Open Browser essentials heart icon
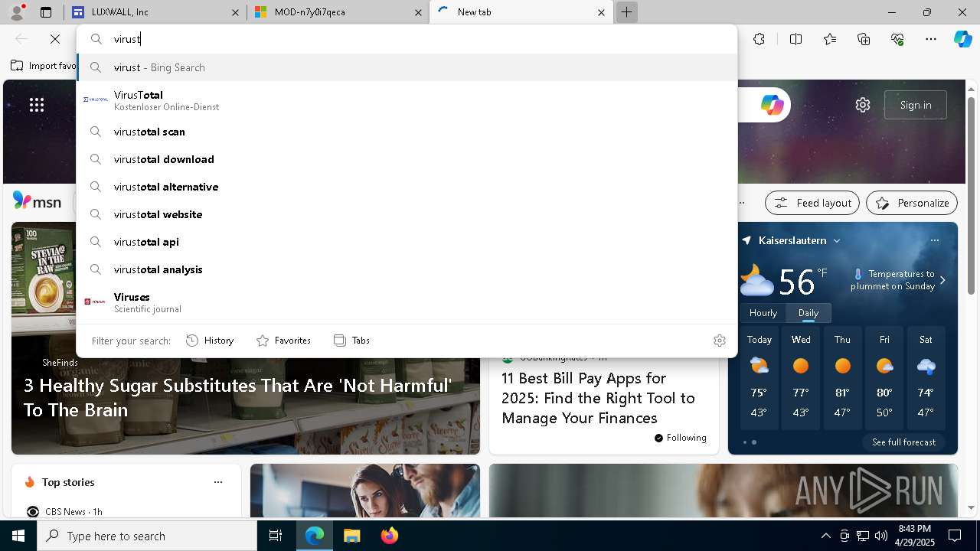Viewport: 980px width, 551px height. [x=897, y=39]
